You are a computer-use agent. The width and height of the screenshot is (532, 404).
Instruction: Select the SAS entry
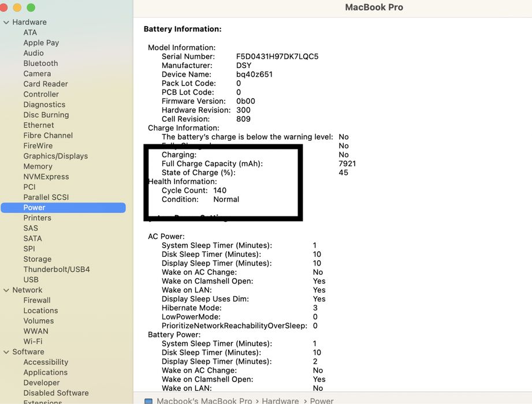coord(31,228)
